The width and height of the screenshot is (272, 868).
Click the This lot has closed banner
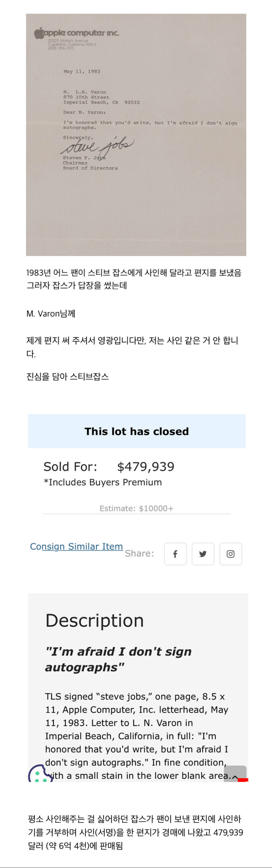[137, 431]
